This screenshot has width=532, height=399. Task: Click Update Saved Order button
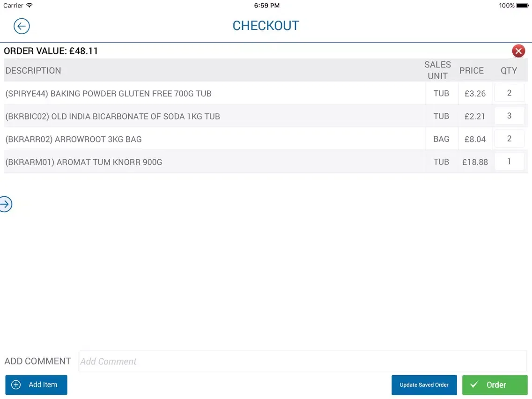[x=424, y=385]
